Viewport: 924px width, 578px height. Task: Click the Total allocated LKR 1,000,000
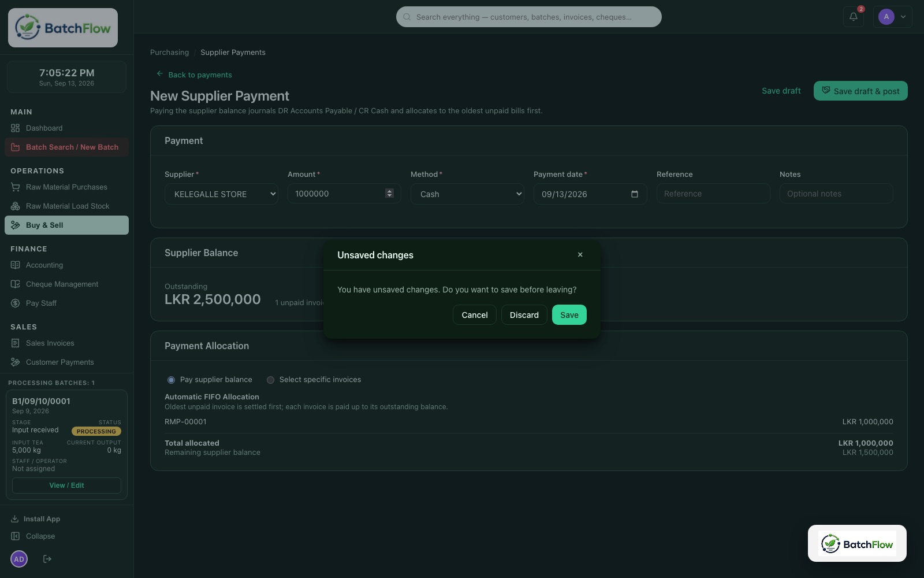point(866,443)
